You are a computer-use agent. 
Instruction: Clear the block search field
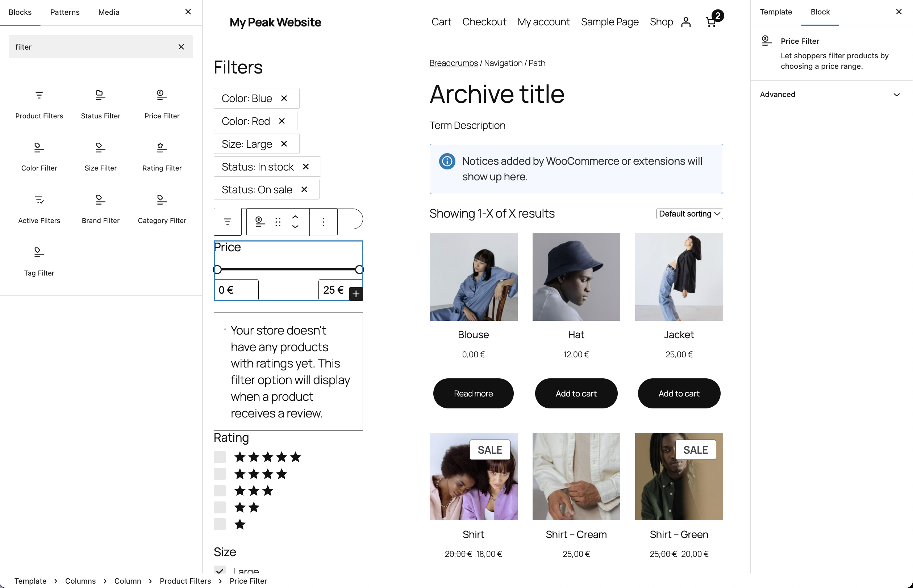pos(181,47)
